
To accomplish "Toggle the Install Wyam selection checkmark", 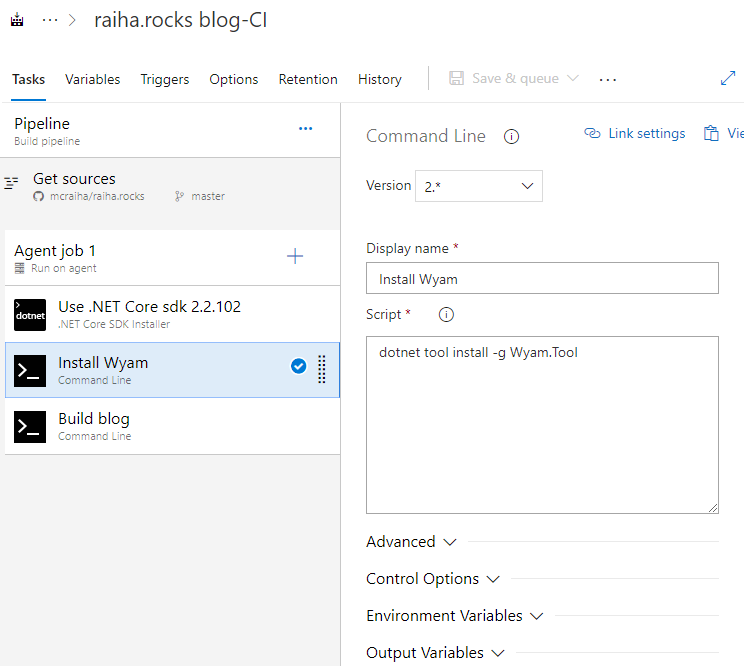I will pyautogui.click(x=299, y=366).
